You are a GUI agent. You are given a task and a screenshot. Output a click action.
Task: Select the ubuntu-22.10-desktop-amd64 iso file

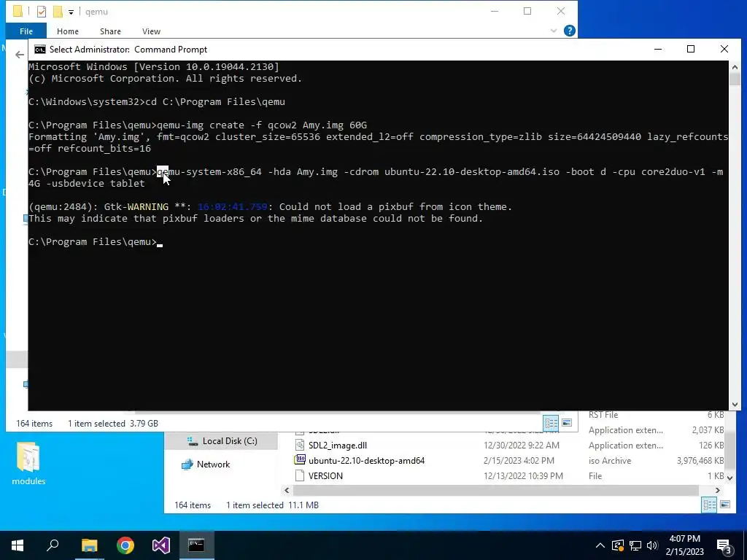point(366,461)
